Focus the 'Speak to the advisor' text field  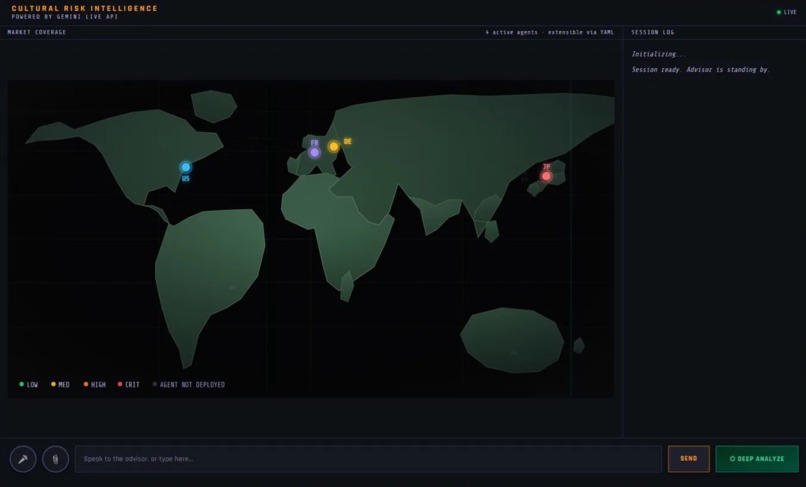368,459
